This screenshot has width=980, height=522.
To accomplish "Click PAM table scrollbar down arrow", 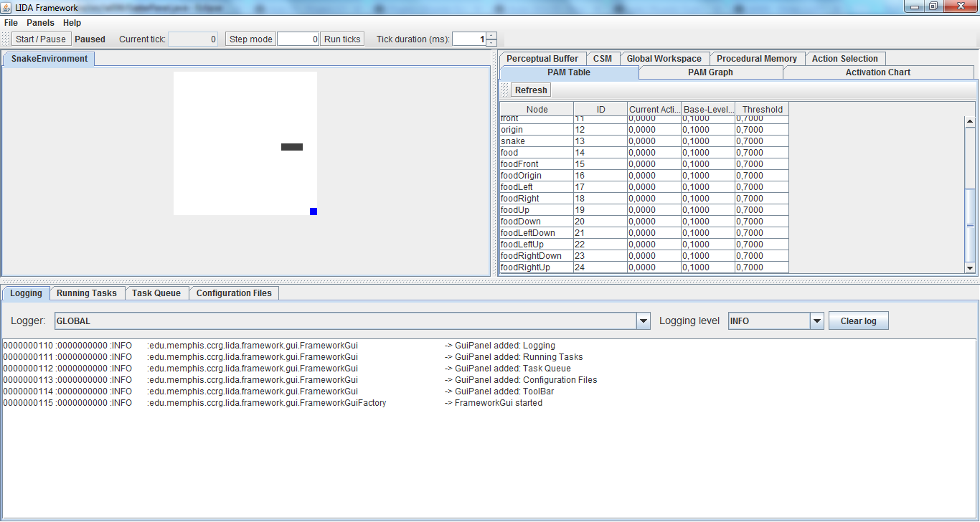I will click(x=970, y=267).
